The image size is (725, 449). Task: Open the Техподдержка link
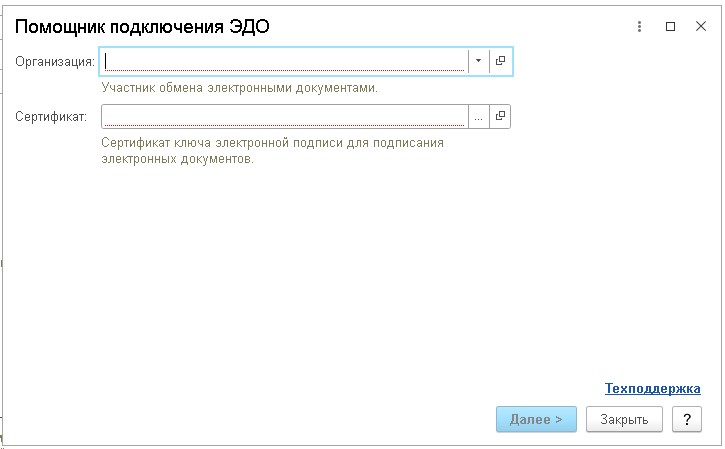click(x=652, y=388)
